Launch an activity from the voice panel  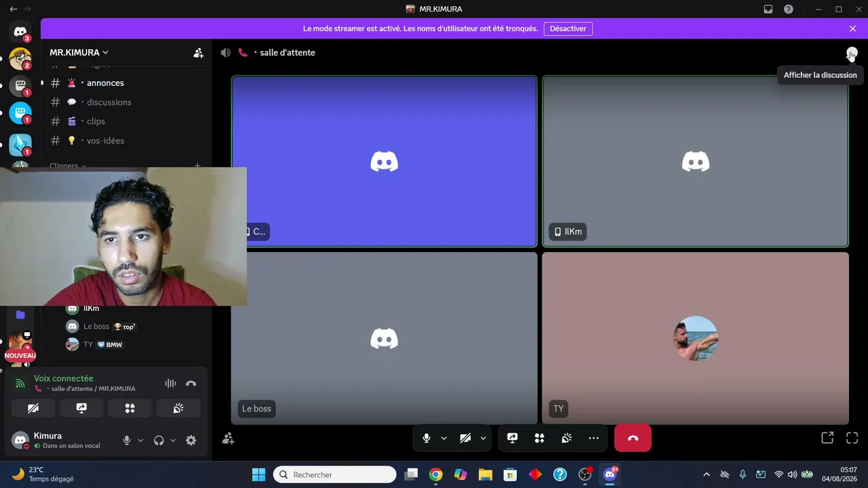coord(130,408)
